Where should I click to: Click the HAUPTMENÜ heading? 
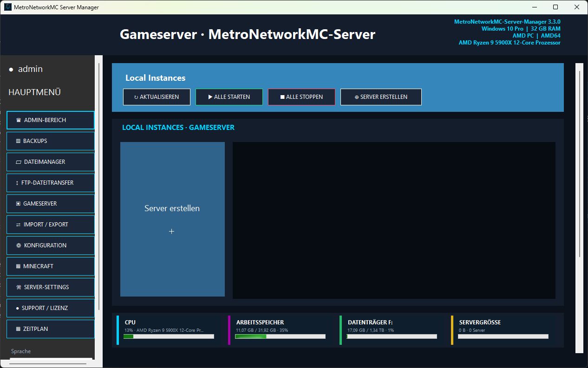tap(35, 92)
